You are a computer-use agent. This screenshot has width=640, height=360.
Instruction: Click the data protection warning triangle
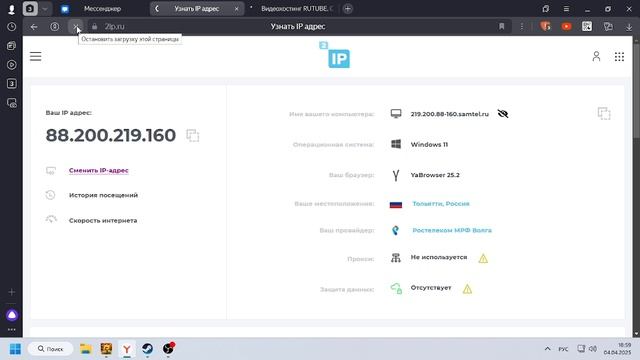pyautogui.click(x=467, y=289)
